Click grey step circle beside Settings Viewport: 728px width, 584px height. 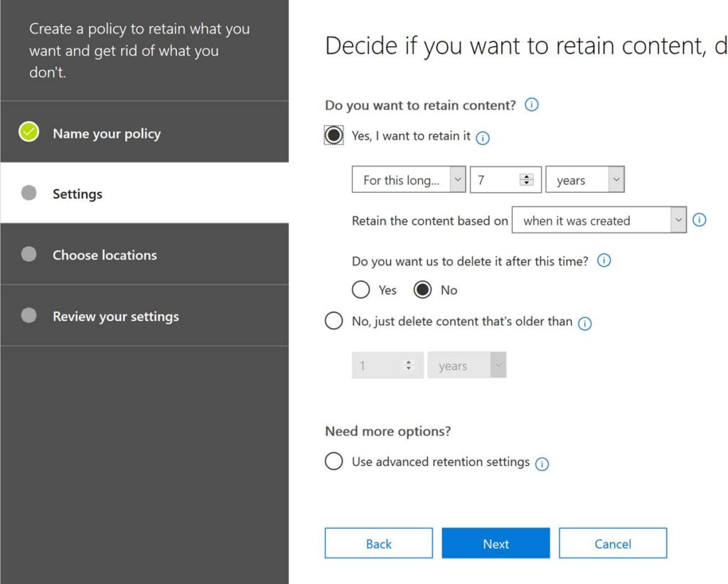[28, 193]
